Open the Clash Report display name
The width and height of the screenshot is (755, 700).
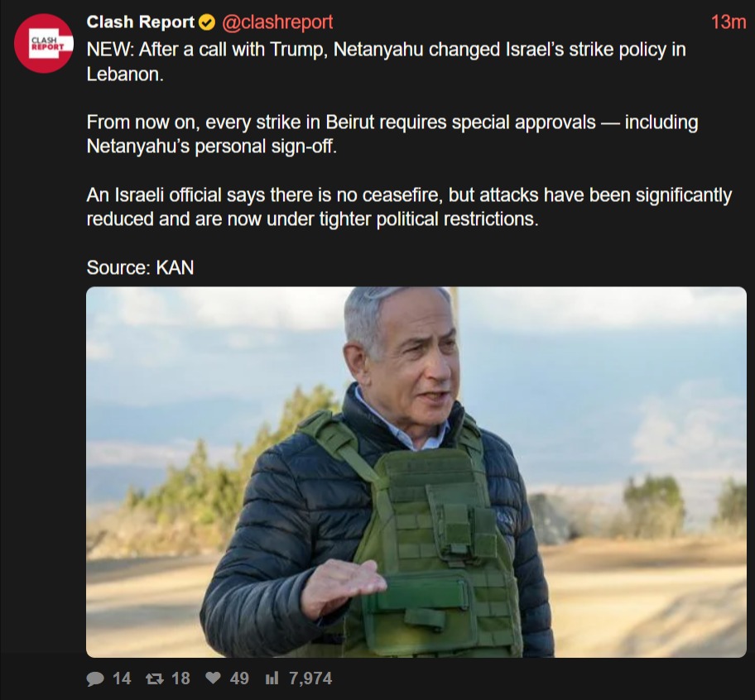[x=140, y=22]
